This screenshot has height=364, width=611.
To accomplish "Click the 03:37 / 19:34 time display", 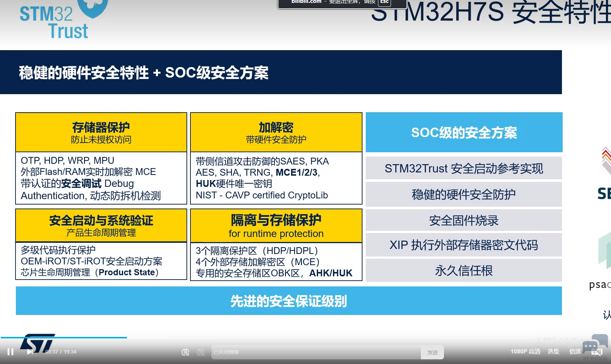I will [x=61, y=352].
